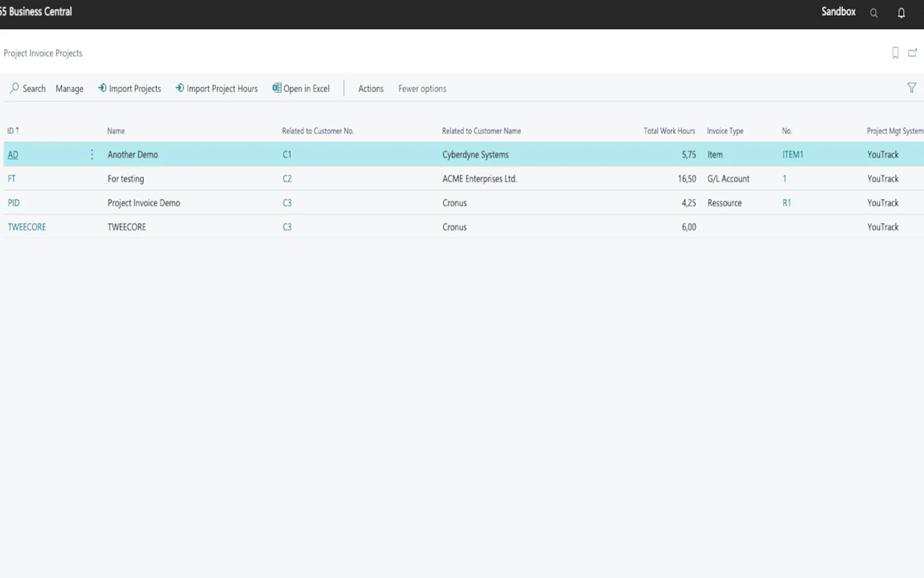Open R1 resource number link
This screenshot has height=578, width=924.
pyautogui.click(x=787, y=203)
